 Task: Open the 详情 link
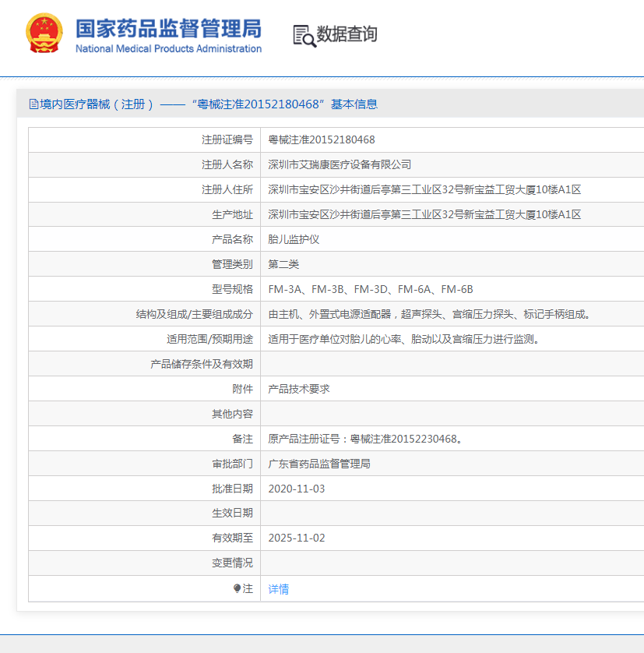click(x=279, y=589)
